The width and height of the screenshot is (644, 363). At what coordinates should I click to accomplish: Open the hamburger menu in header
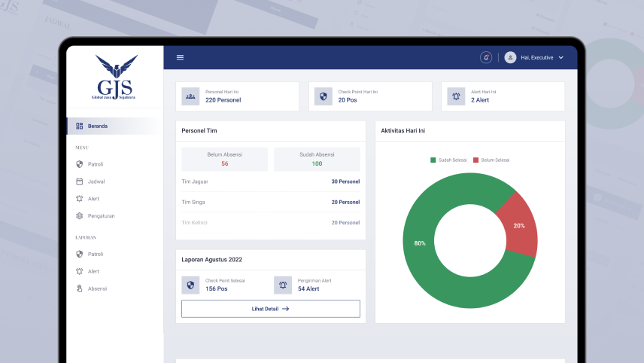[180, 57]
